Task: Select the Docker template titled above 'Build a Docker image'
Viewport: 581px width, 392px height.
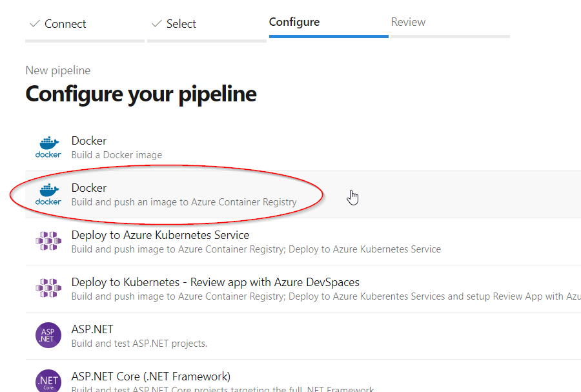Action: pyautogui.click(x=89, y=141)
